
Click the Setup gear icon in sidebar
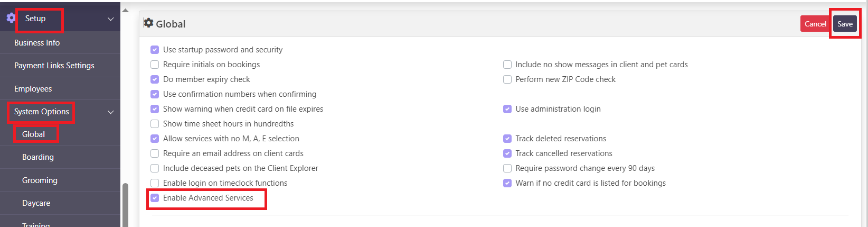11,19
